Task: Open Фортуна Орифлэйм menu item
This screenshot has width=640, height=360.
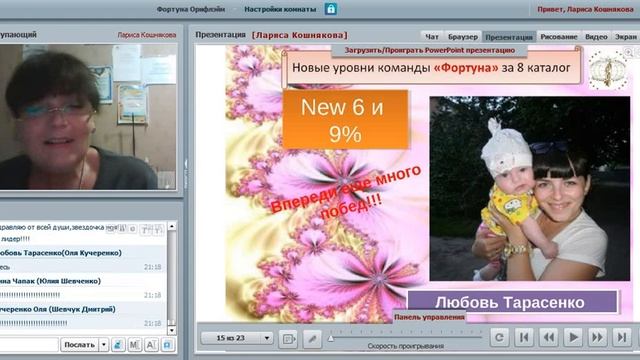Action: pos(191,9)
